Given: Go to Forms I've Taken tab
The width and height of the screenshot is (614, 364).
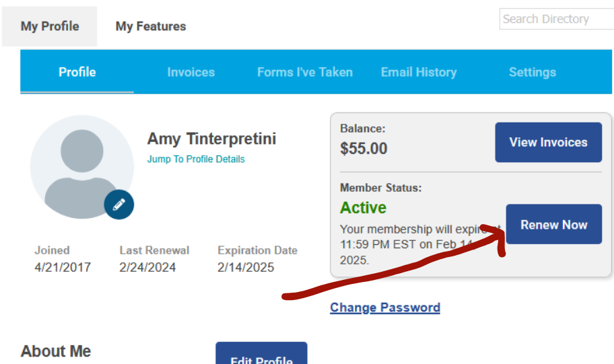Looking at the screenshot, I should pos(305,72).
